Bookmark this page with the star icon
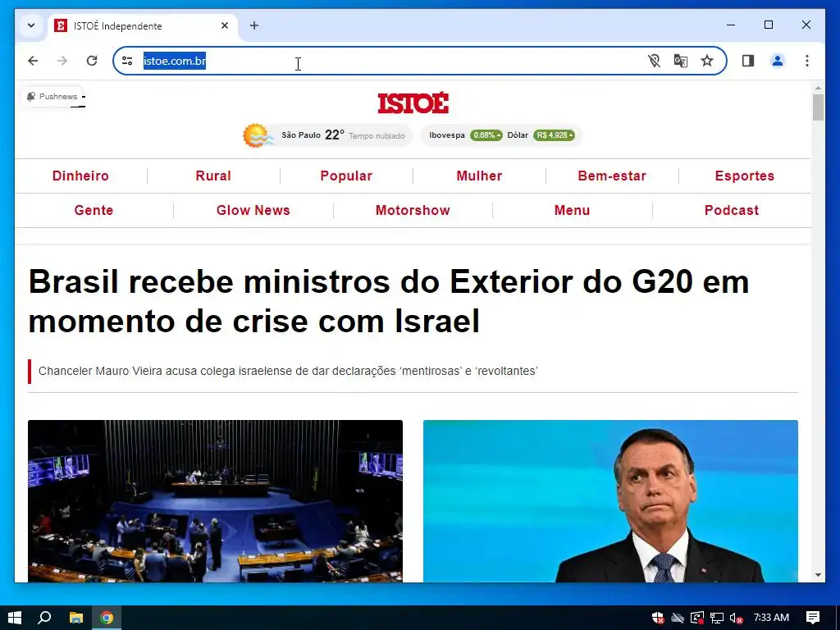Image resolution: width=840 pixels, height=630 pixels. [707, 61]
